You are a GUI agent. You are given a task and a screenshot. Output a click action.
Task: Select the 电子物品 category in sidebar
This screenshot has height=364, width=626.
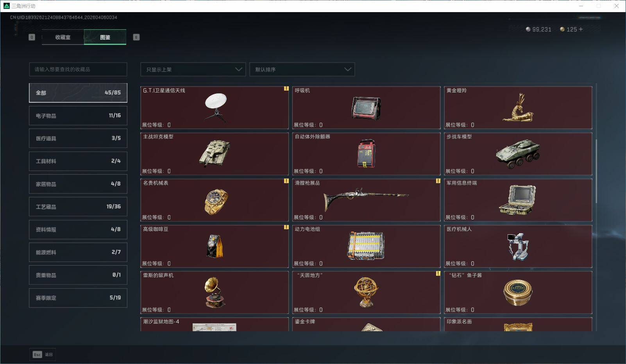point(78,115)
